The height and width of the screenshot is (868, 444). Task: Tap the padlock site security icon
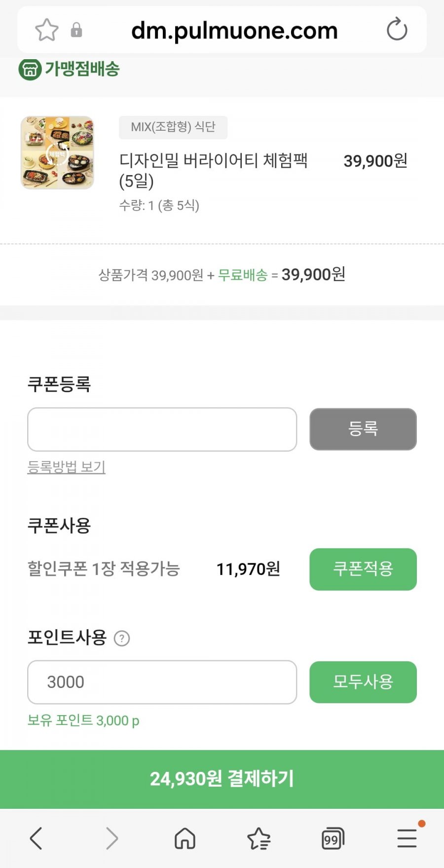[76, 30]
